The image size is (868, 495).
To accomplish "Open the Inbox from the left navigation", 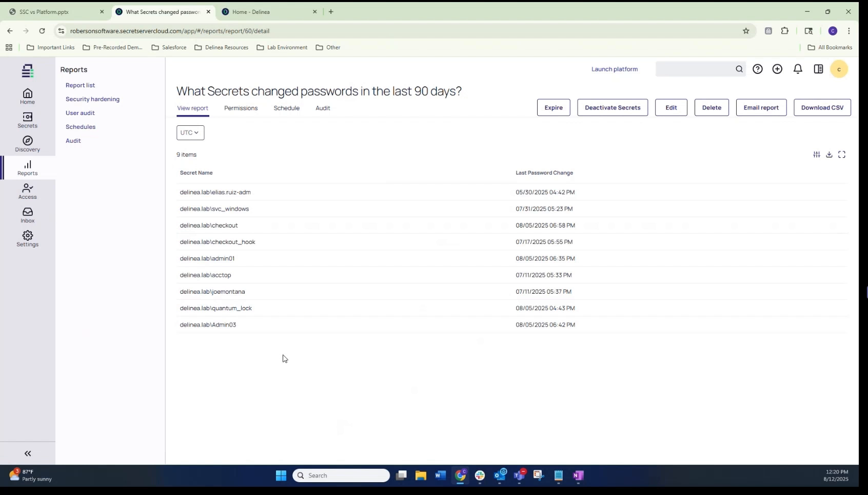I will pos(27,214).
